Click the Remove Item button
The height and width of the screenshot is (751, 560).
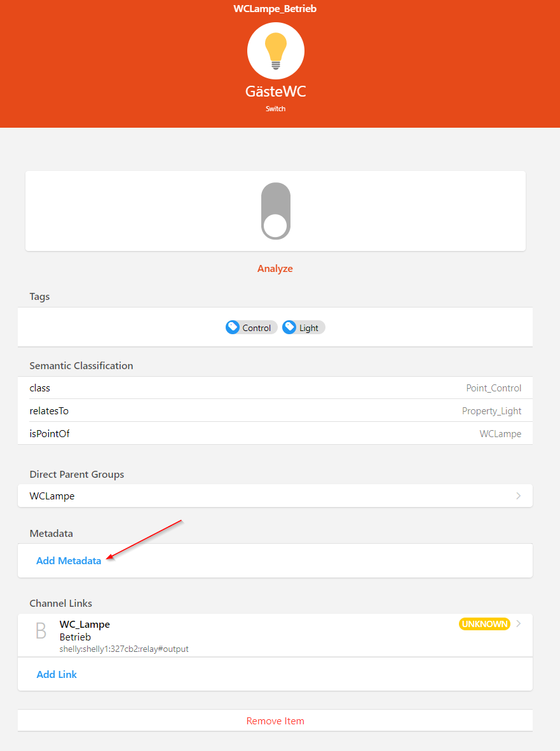click(x=275, y=721)
